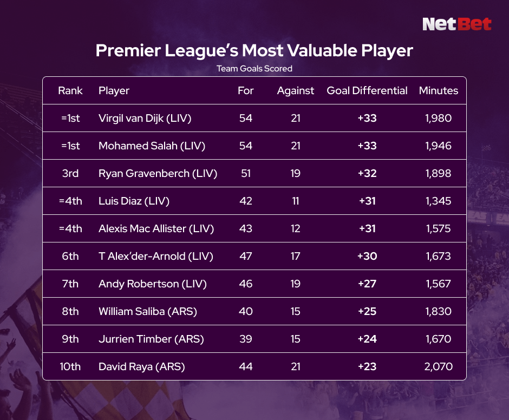The width and height of the screenshot is (509, 420).
Task: Click Luis Diaz's minutes value 1,345
Action: [x=438, y=201]
